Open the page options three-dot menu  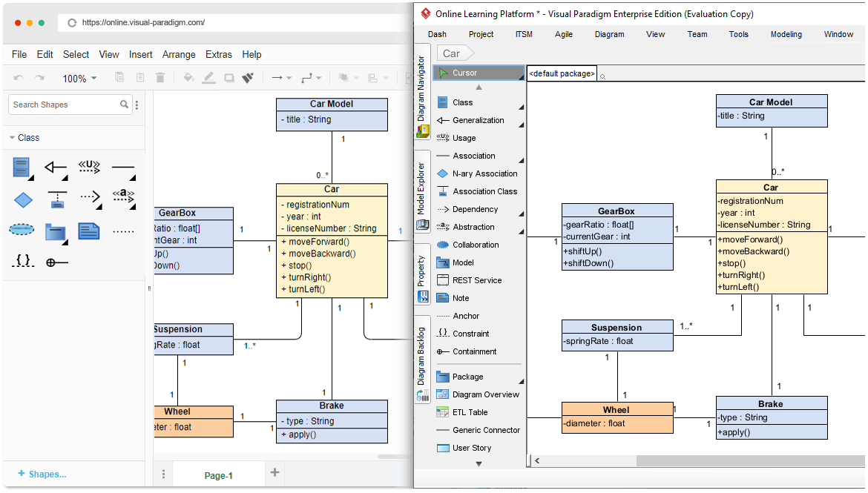pos(163,474)
